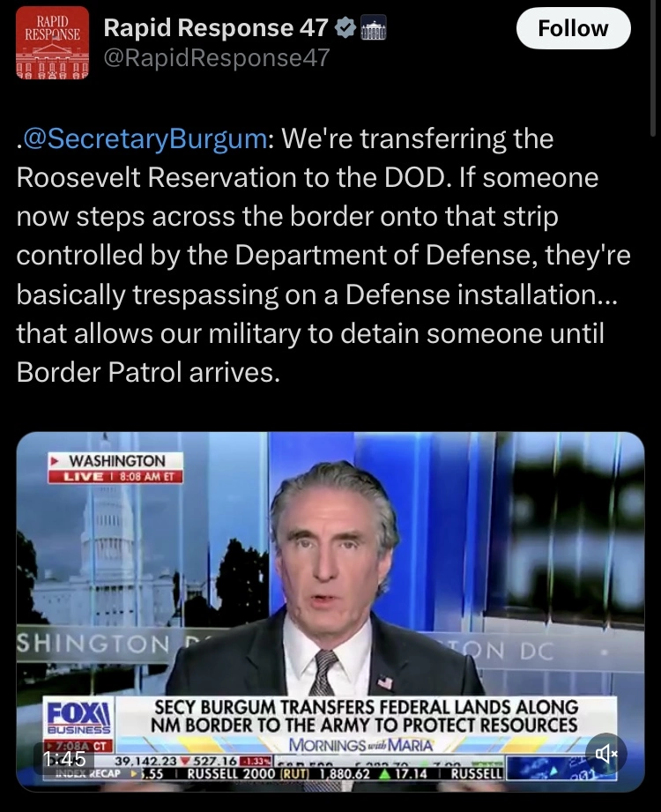
Task: Click the Washington Live location banner
Action: pyautogui.click(x=115, y=468)
